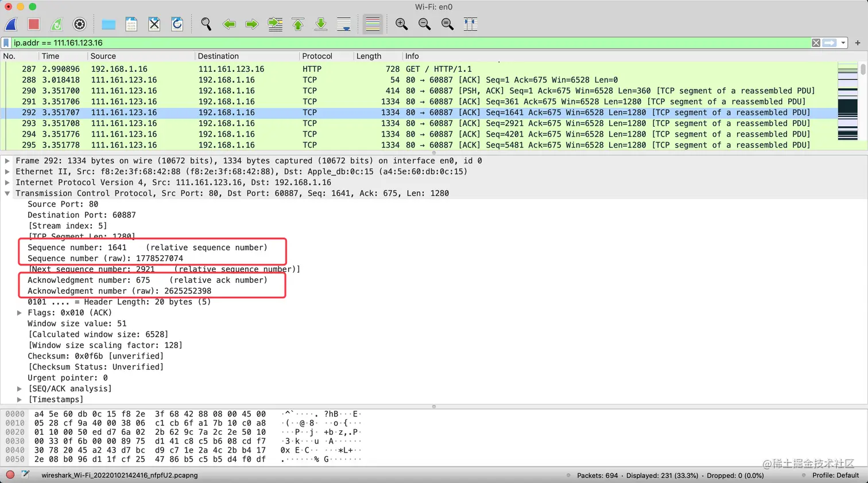This screenshot has height=483, width=868.
Task: Select packet 294 Seq=4201 row
Action: point(419,134)
